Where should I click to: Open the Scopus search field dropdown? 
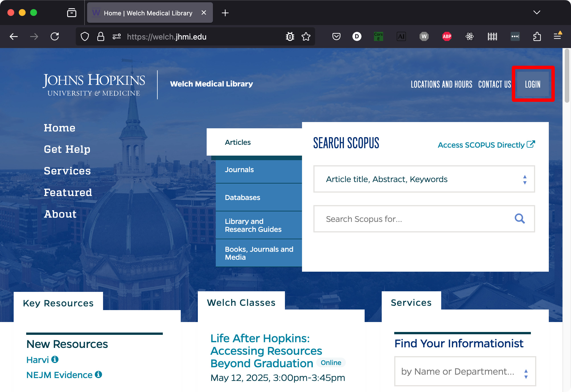coord(424,179)
